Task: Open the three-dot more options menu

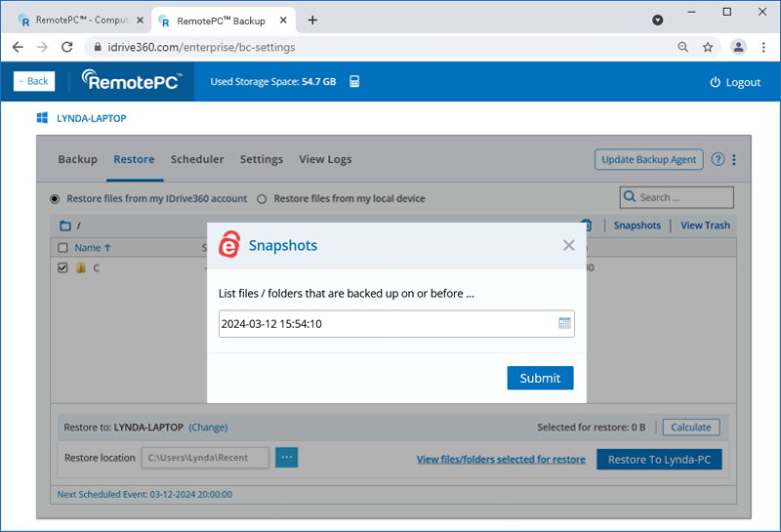Action: click(734, 160)
